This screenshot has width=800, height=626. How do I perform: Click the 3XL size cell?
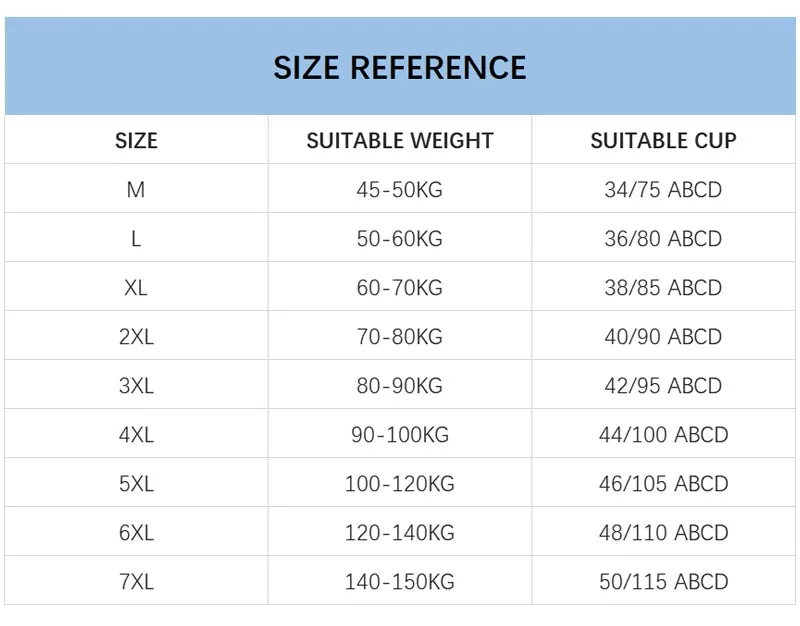(x=136, y=386)
